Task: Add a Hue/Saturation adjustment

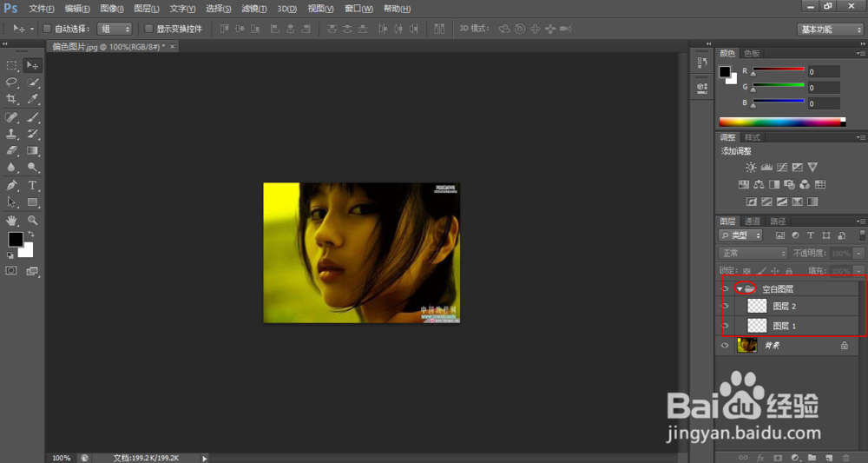Action: point(743,184)
